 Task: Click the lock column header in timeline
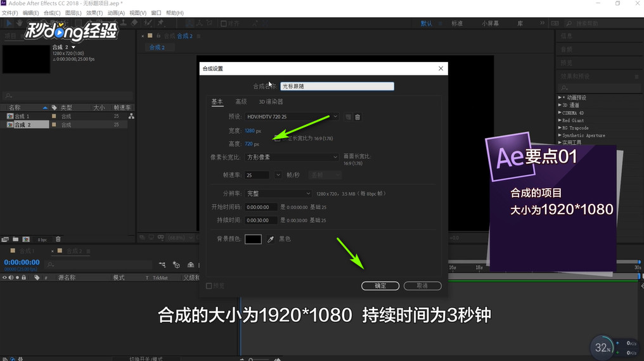tap(24, 278)
